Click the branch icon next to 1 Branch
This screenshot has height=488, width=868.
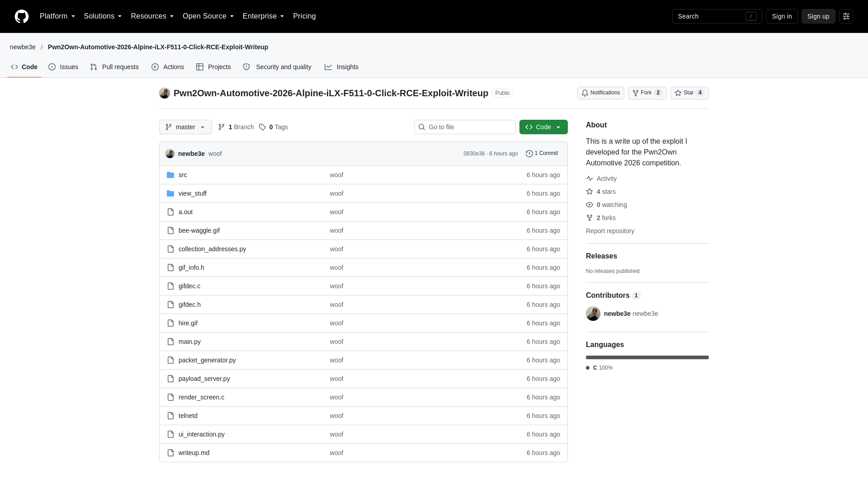click(222, 127)
